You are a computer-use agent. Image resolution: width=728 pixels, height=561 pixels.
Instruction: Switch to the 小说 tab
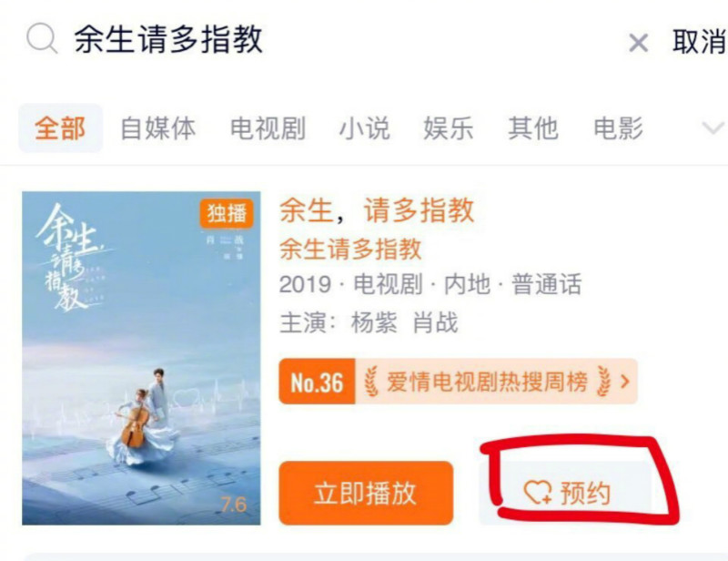click(365, 128)
